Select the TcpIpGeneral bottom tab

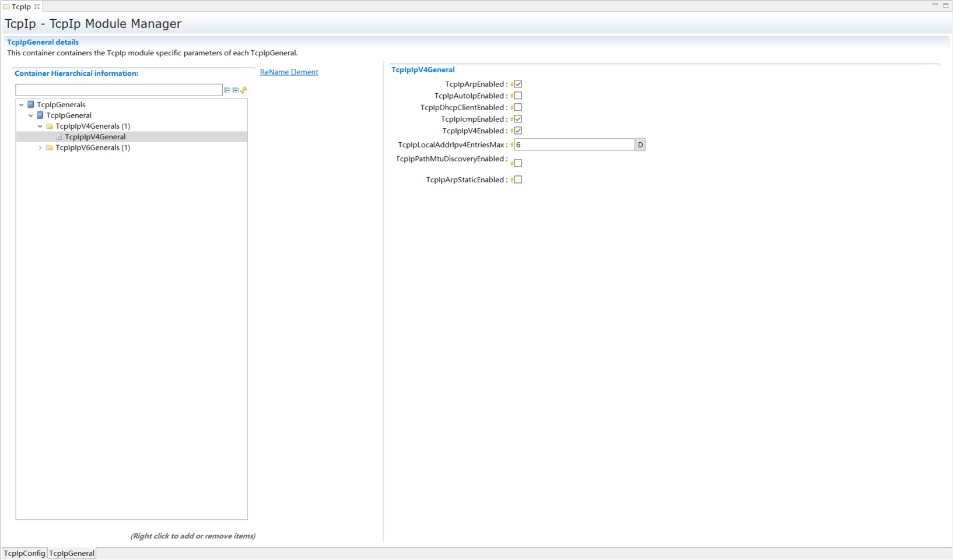tap(72, 553)
